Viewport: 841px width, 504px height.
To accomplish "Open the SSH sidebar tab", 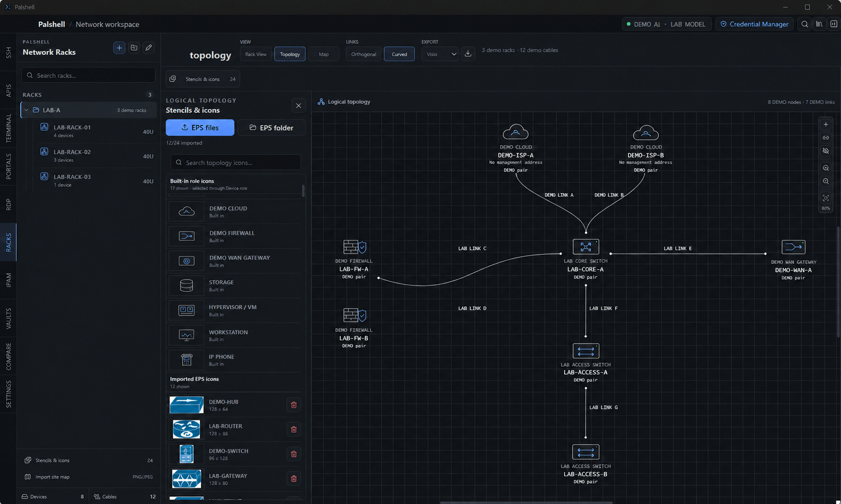I will 8,52.
